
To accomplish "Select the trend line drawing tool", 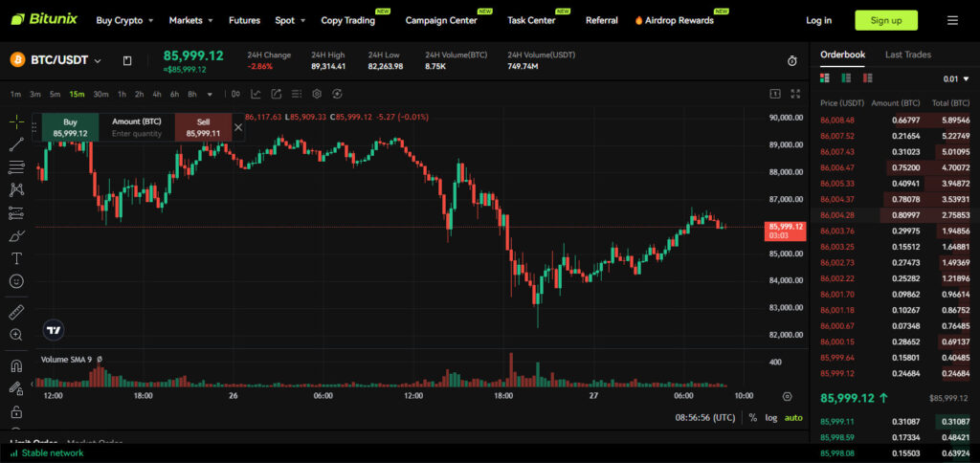I will click(16, 144).
